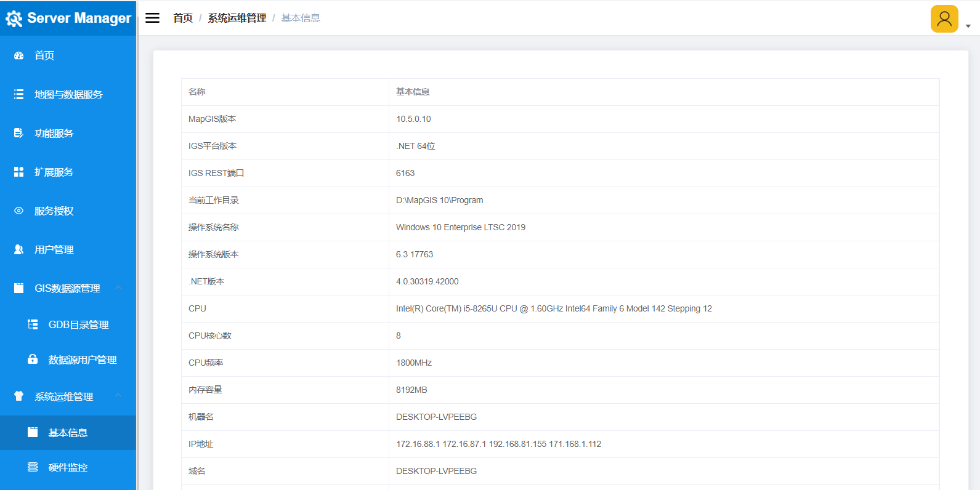The width and height of the screenshot is (980, 490).
Task: Toggle the hamburger sidebar collapse button
Action: pyautogui.click(x=152, y=18)
